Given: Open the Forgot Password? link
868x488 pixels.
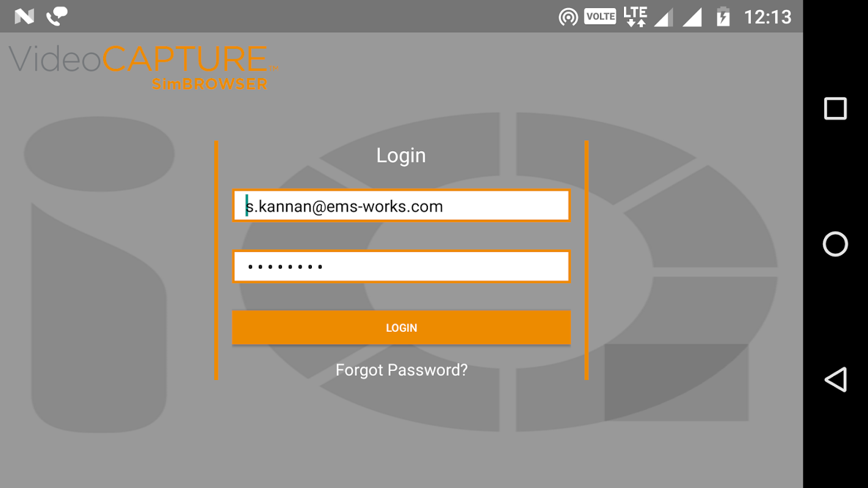Looking at the screenshot, I should 402,370.
